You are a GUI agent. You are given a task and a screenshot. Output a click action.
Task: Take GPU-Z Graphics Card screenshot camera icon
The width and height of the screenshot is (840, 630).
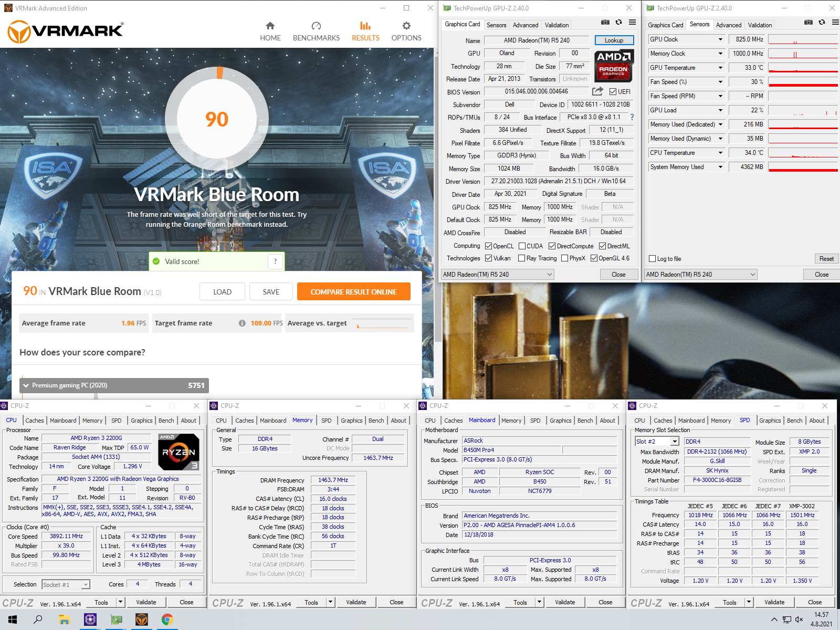click(x=605, y=22)
